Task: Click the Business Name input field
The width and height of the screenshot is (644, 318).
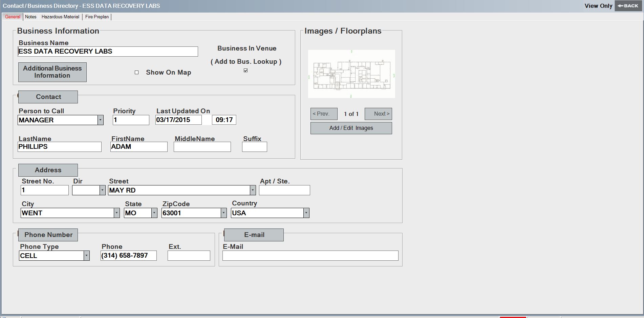Action: (x=108, y=52)
